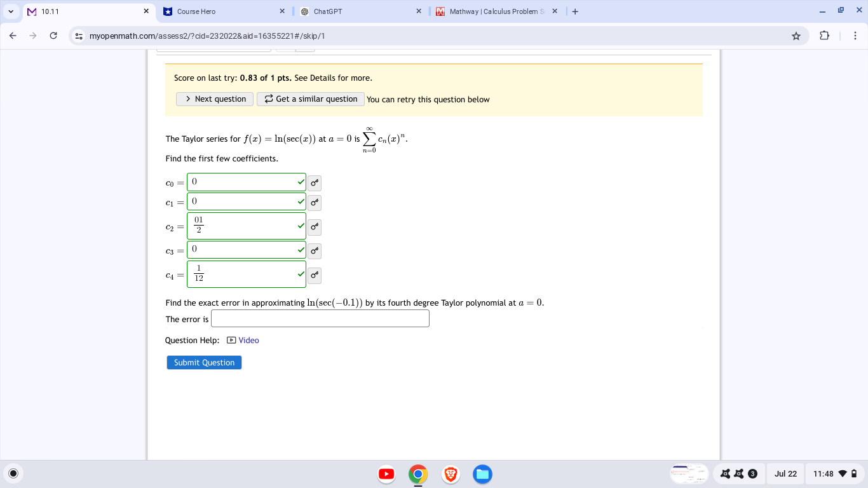
Task: Launch Brave browser from the shelf
Action: 451,473
